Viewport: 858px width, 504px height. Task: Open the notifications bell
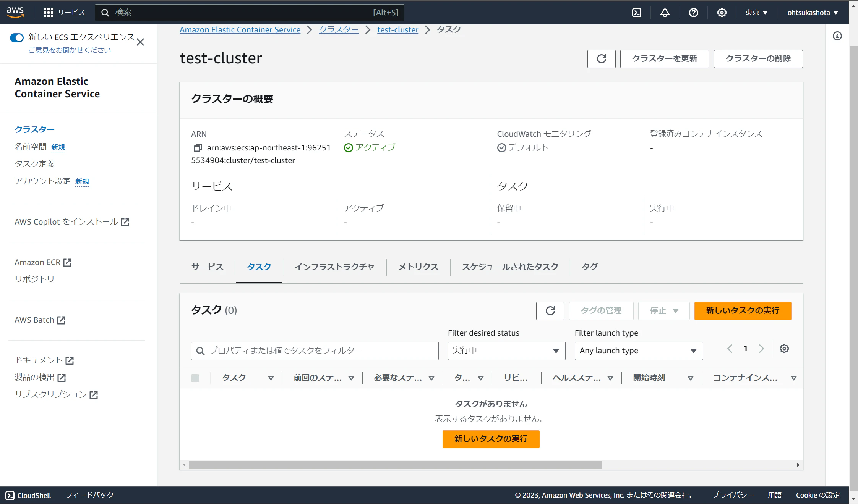pos(665,13)
